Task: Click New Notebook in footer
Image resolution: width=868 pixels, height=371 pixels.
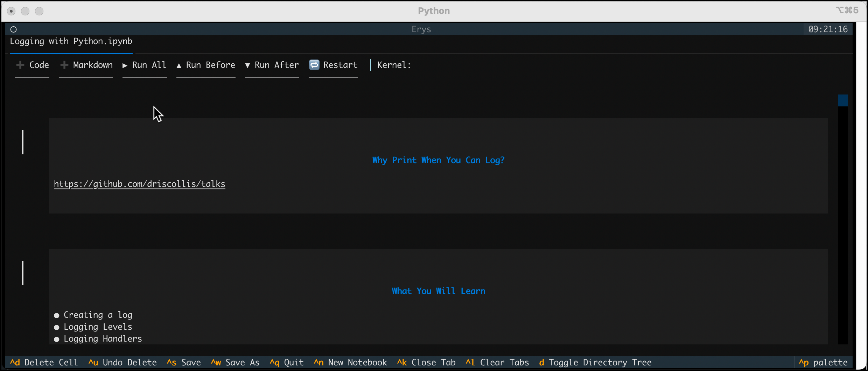Action: (x=350, y=363)
